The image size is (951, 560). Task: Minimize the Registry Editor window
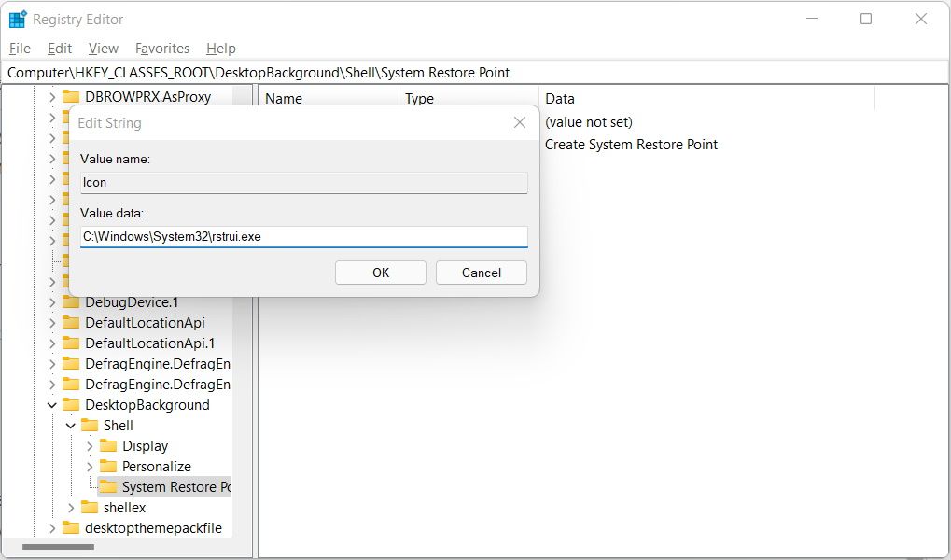pos(812,19)
